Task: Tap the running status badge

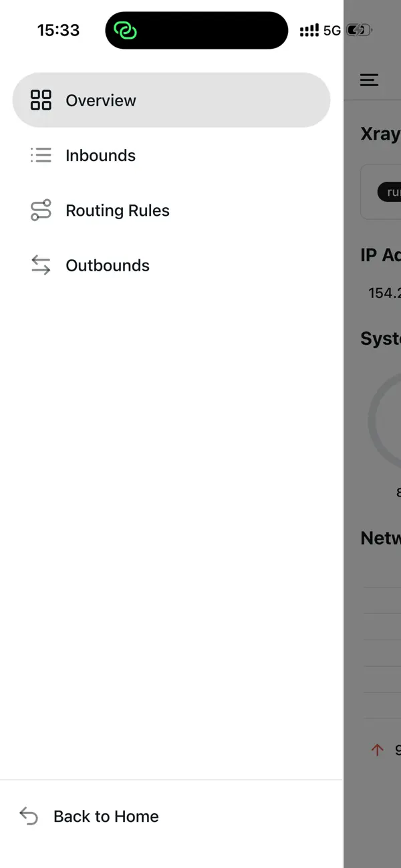Action: point(390,192)
